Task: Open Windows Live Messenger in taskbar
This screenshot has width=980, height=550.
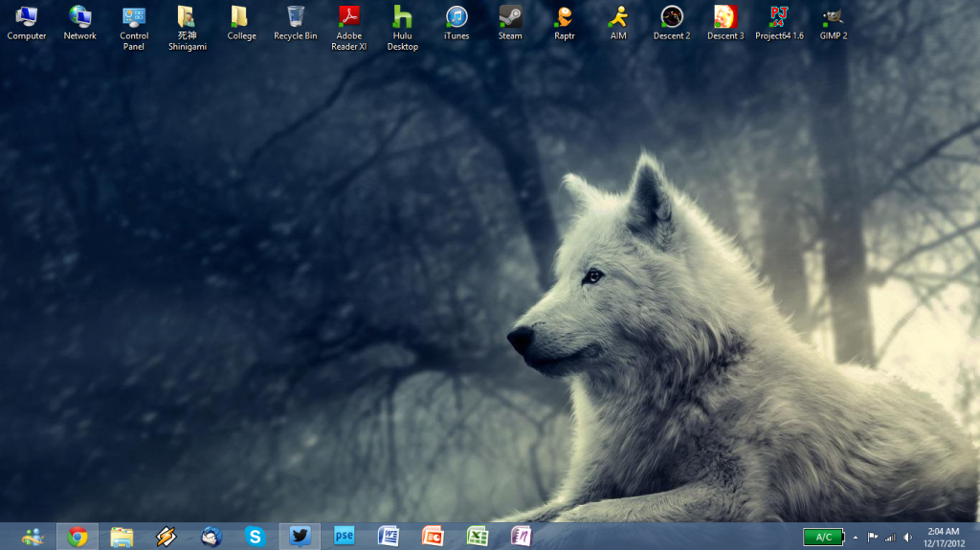Action: pyautogui.click(x=33, y=537)
